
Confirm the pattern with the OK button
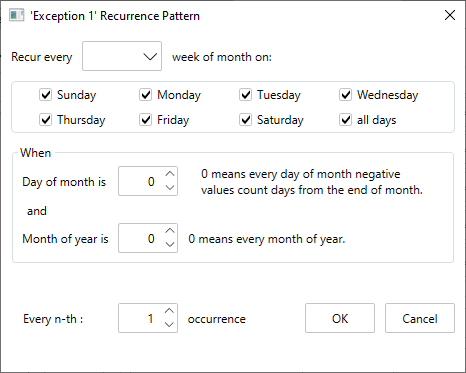340,318
